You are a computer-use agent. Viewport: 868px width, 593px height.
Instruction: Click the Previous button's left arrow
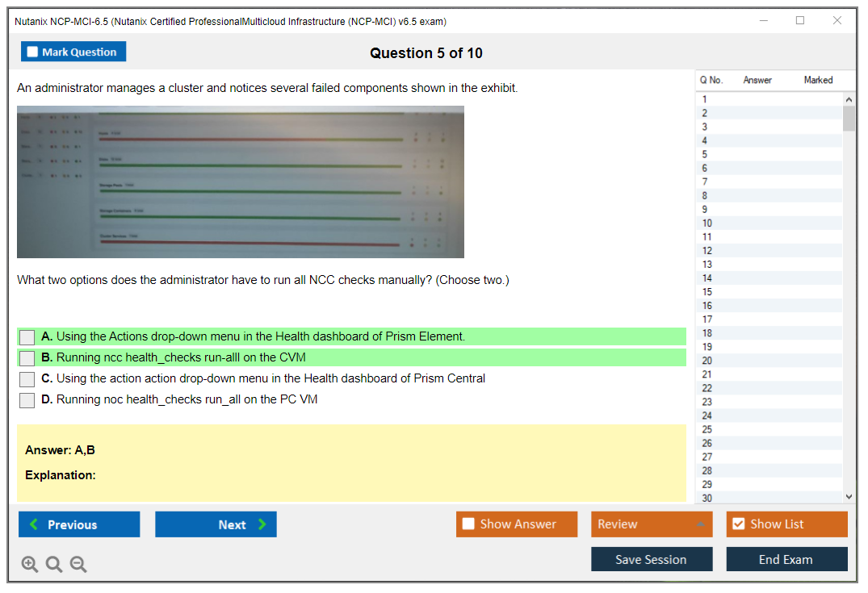(33, 524)
